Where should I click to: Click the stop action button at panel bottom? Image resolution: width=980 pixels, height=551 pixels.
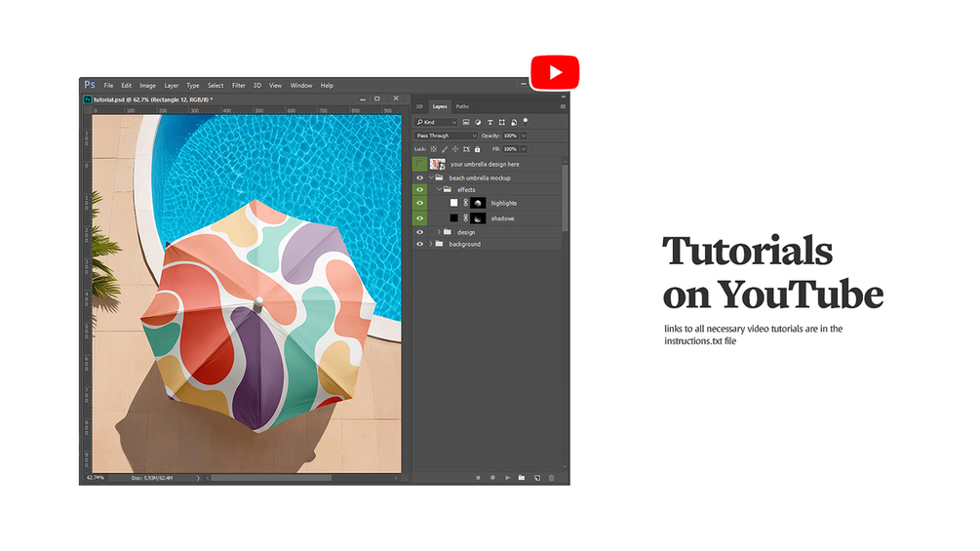(x=478, y=478)
